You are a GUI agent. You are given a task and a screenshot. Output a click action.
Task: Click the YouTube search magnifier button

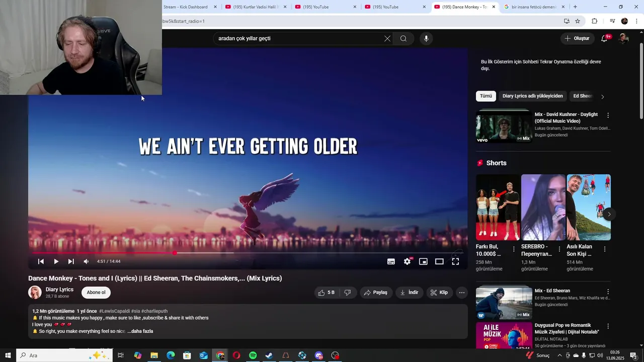coord(404,39)
